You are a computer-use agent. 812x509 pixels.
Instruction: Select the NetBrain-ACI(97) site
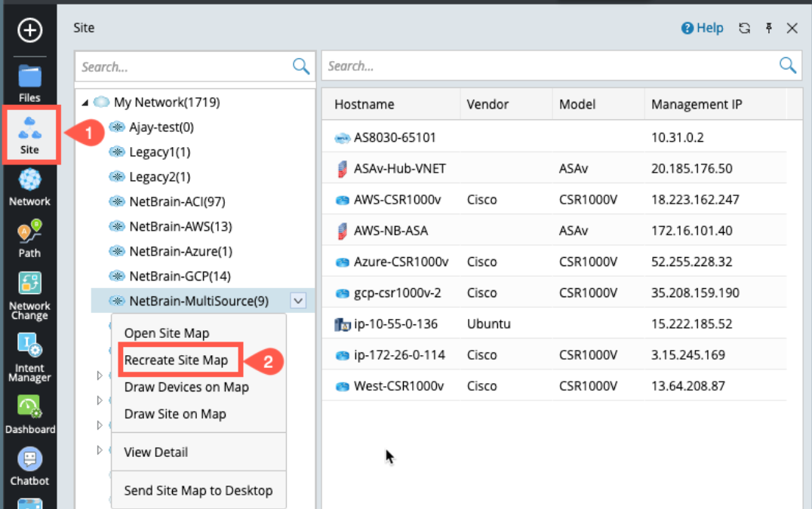point(177,201)
